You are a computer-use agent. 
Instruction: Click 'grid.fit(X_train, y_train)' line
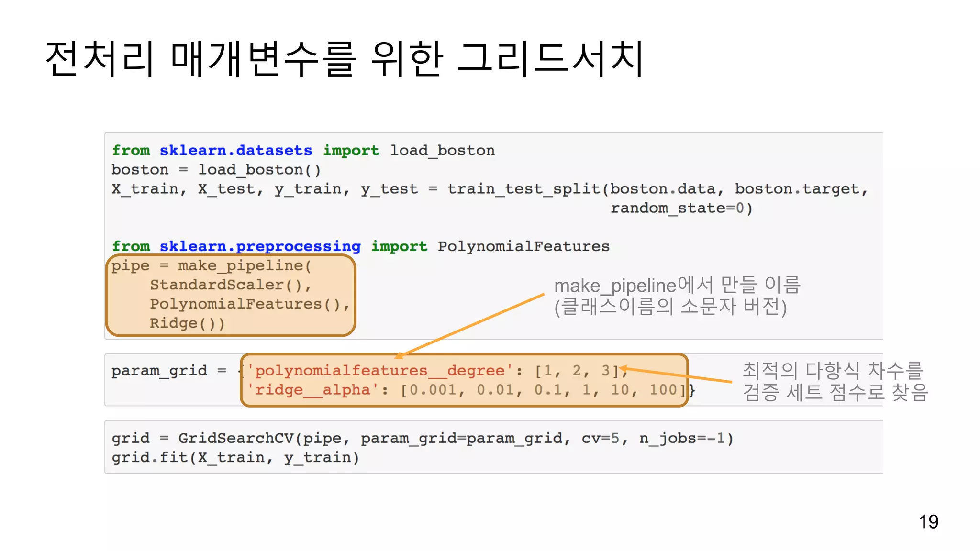pyautogui.click(x=235, y=458)
